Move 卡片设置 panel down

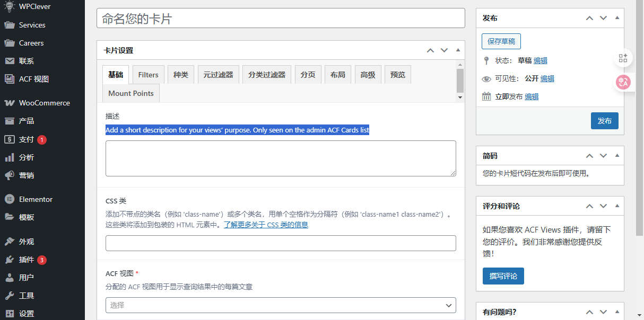tap(444, 50)
